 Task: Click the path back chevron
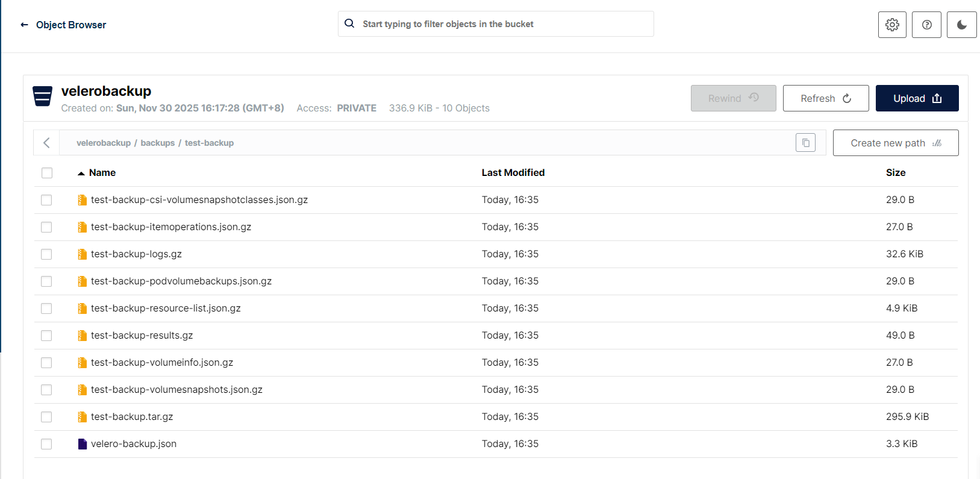[x=46, y=143]
